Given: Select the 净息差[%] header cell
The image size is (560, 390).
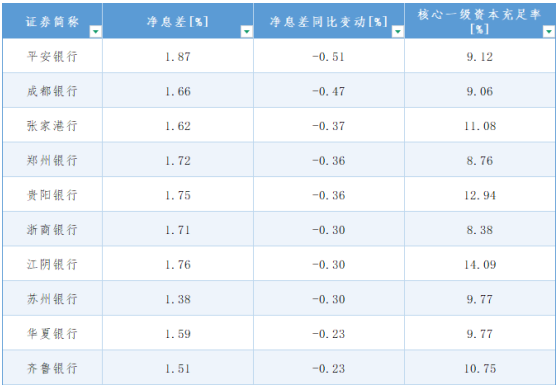Looking at the screenshot, I should pos(178,21).
